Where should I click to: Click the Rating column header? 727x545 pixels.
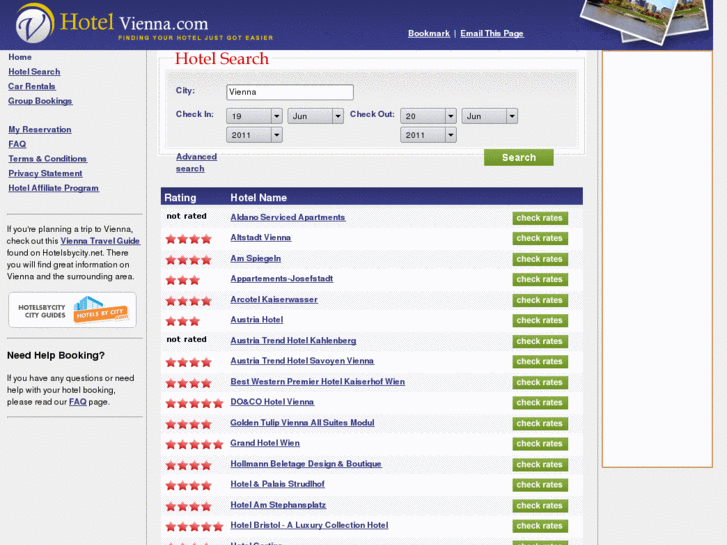tap(180, 198)
